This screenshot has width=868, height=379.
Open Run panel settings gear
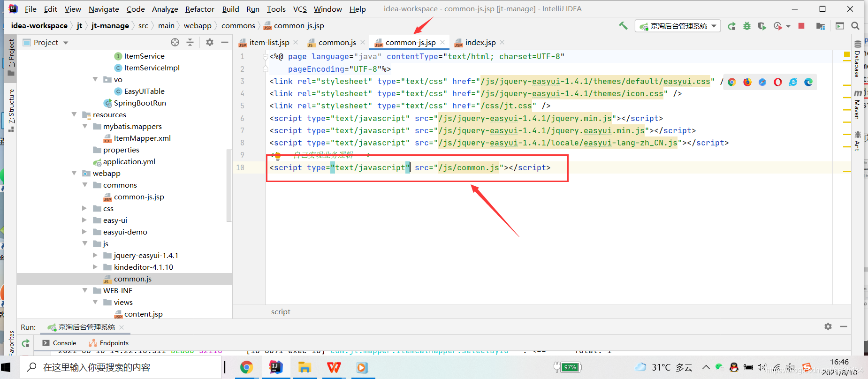(828, 326)
